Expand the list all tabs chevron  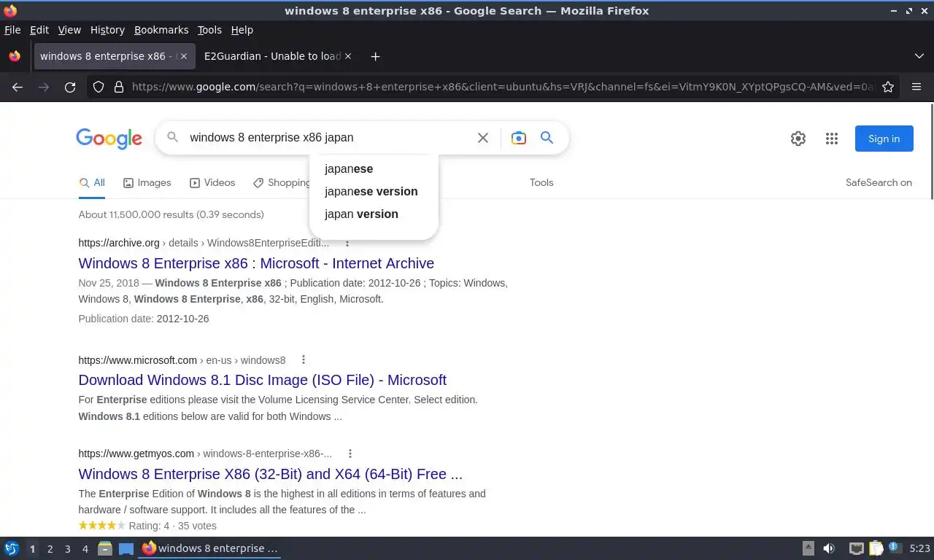point(919,56)
